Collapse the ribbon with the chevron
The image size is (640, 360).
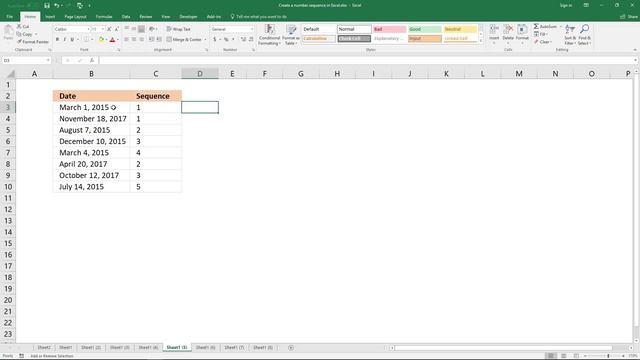[x=635, y=50]
